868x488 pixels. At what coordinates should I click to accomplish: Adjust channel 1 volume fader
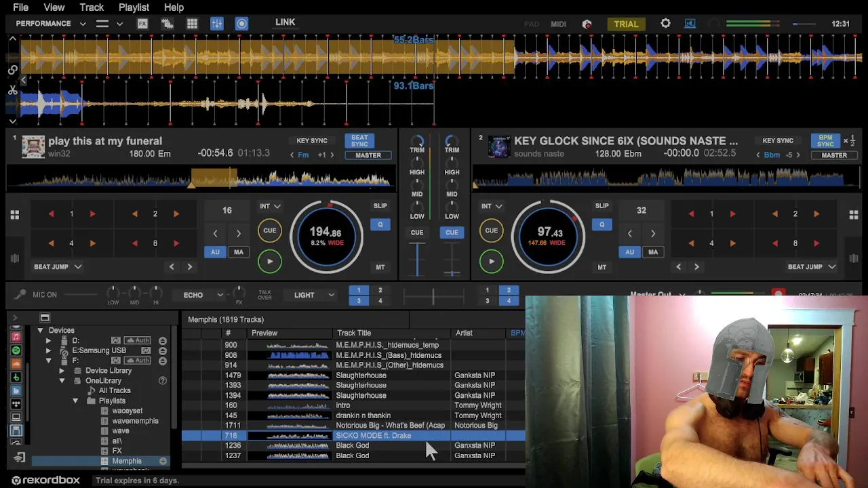coord(417,260)
